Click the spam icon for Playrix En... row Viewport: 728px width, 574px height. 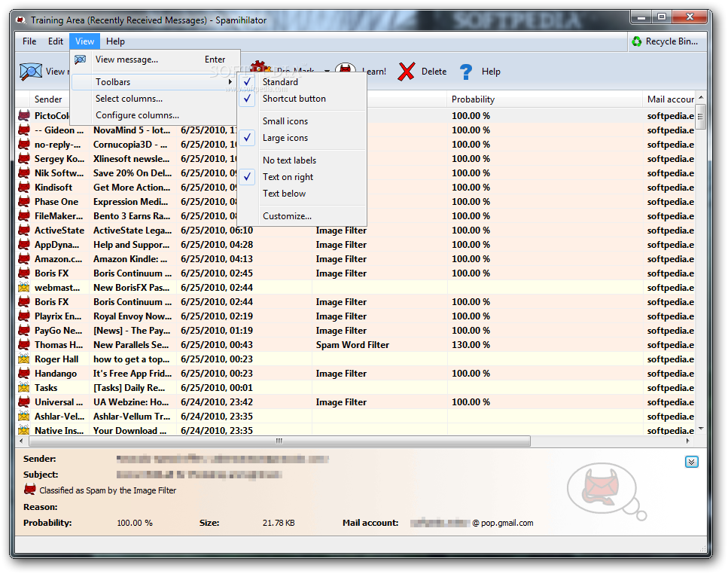pos(23,316)
